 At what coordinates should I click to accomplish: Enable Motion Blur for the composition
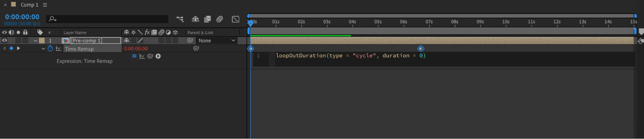coord(220,19)
